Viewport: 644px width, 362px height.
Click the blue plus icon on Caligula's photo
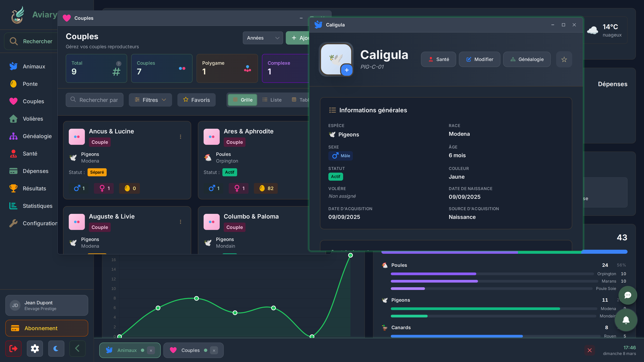coord(346,70)
